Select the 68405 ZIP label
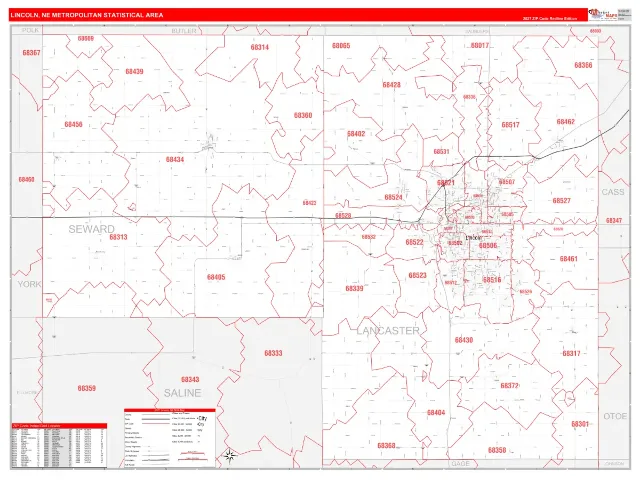 point(216,278)
